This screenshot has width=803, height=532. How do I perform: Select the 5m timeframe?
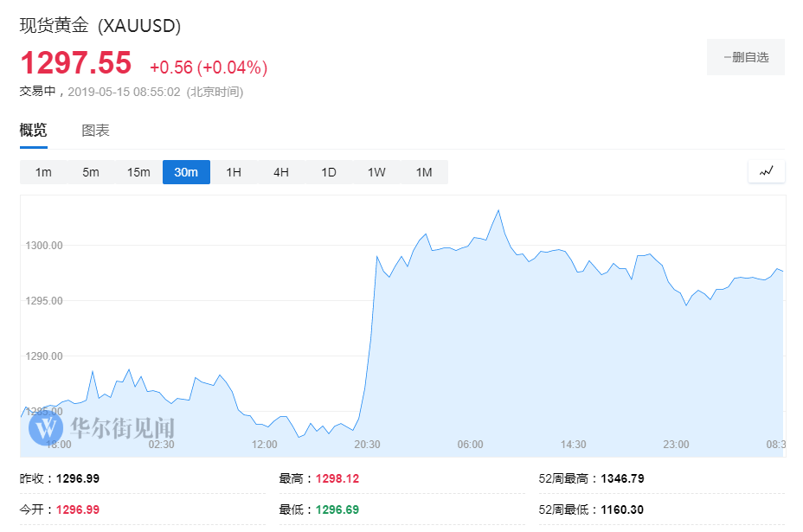pyautogui.click(x=90, y=172)
